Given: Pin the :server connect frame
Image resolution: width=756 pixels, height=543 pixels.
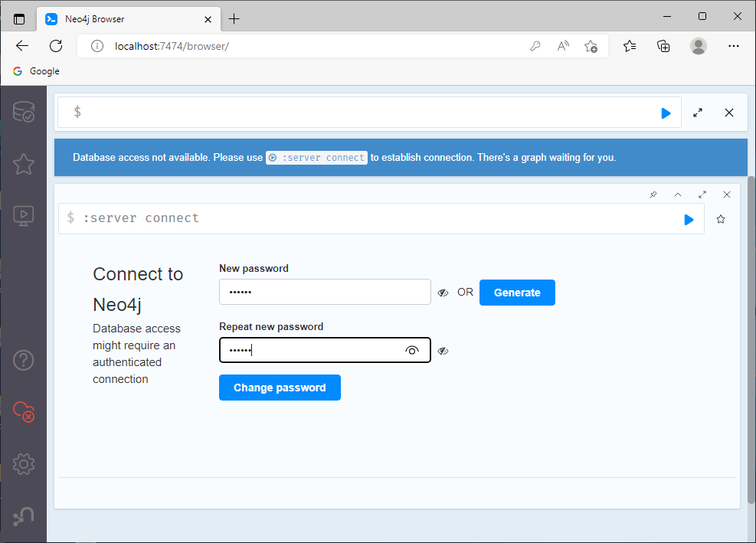Looking at the screenshot, I should pos(653,195).
